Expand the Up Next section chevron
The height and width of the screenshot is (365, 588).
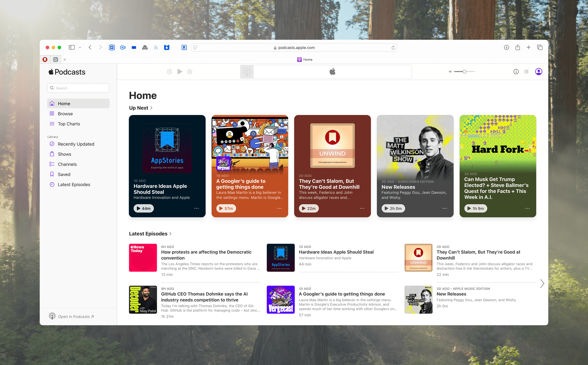[151, 108]
